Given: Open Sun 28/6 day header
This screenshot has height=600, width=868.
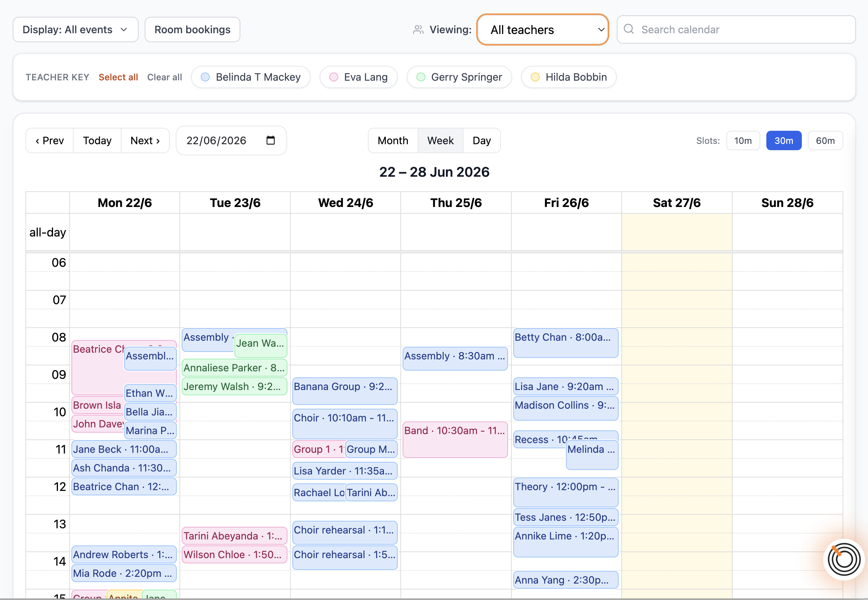Looking at the screenshot, I should [x=787, y=202].
